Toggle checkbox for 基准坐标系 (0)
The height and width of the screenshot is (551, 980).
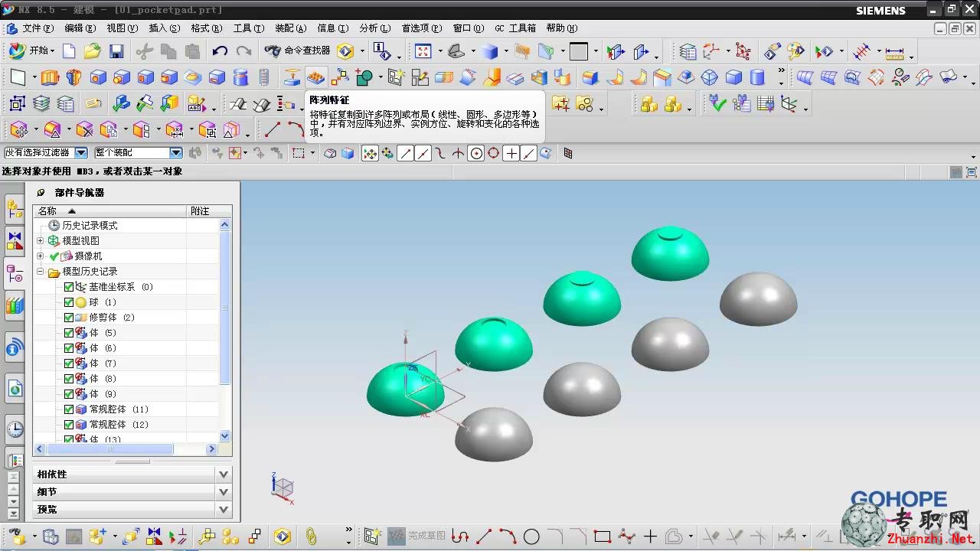point(69,287)
